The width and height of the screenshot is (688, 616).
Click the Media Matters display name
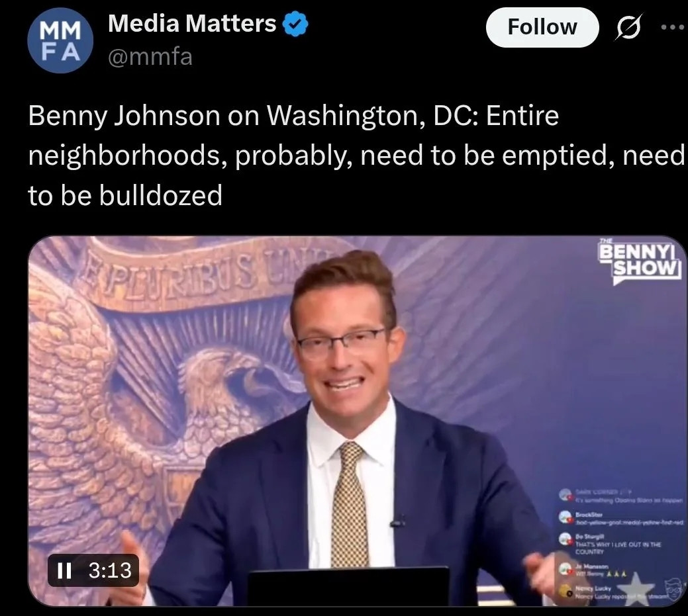(x=192, y=23)
